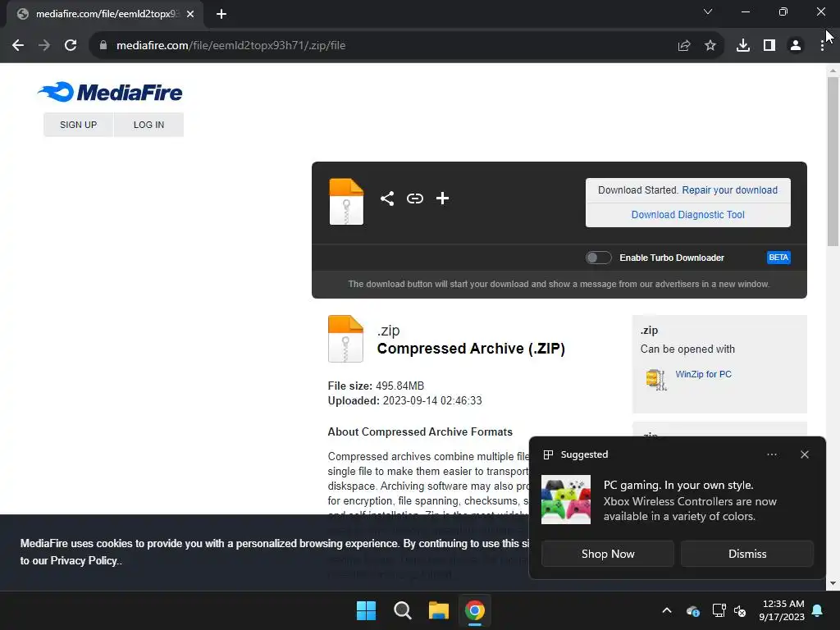Open tab search chevron in title bar
Screen dimensions: 840x630
(708, 11)
